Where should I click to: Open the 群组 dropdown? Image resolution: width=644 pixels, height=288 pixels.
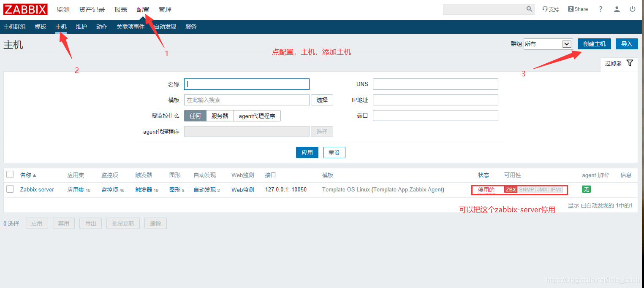(x=548, y=44)
